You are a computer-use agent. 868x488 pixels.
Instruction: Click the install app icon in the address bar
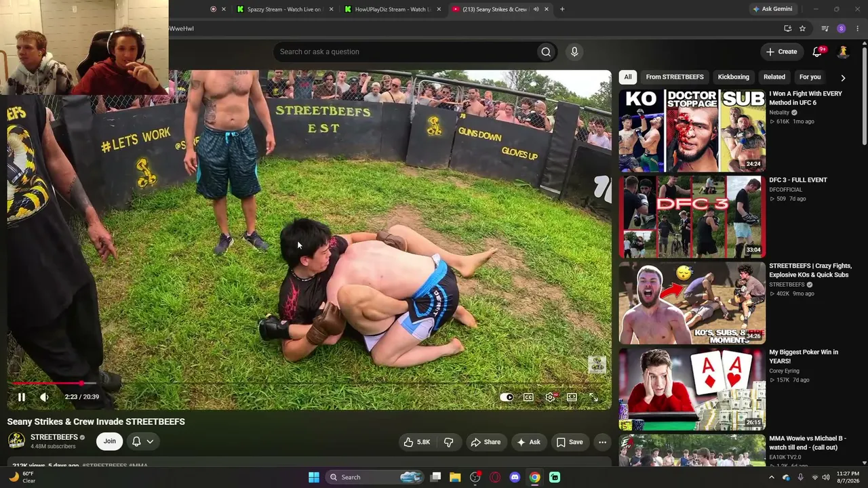787,28
